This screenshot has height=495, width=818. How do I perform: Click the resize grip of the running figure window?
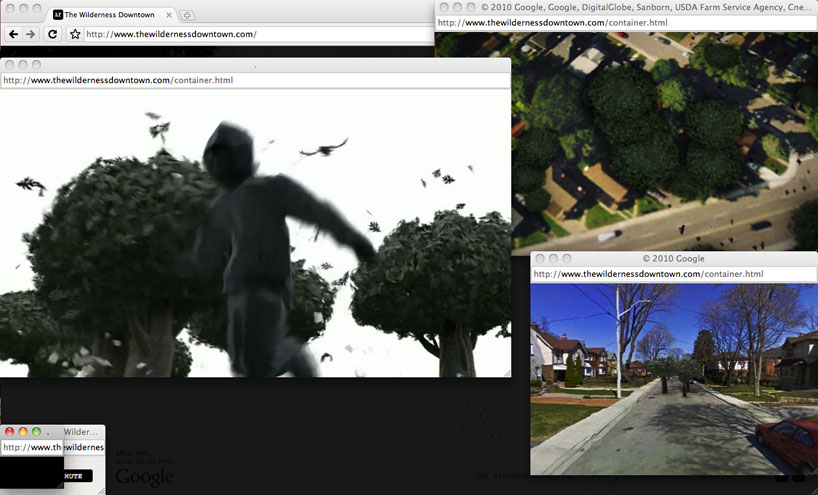click(x=506, y=373)
